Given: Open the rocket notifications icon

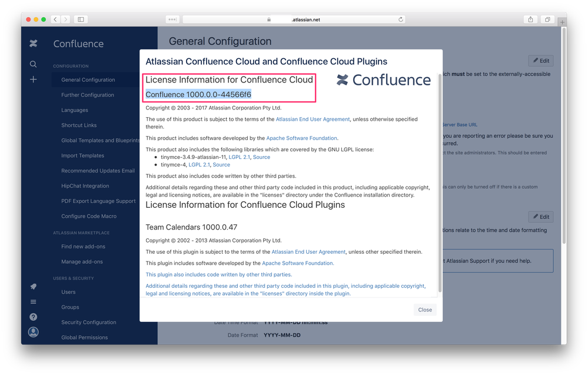Looking at the screenshot, I should [x=34, y=287].
